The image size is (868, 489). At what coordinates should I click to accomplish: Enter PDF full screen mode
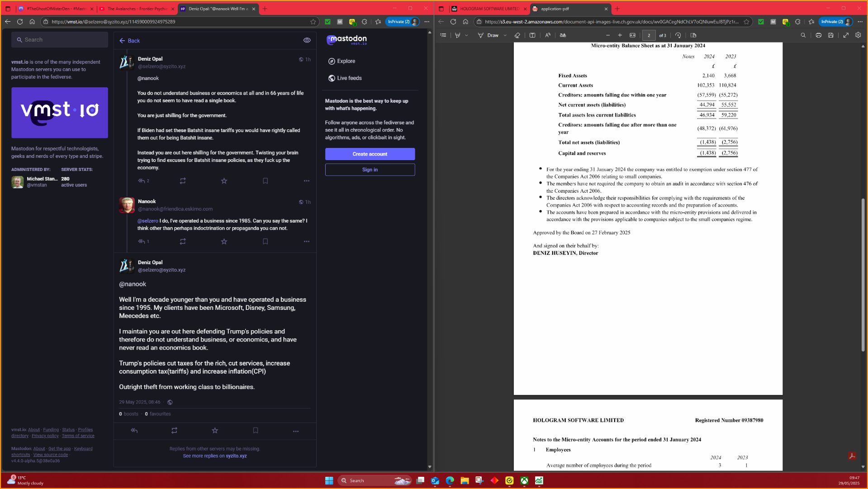[846, 35]
